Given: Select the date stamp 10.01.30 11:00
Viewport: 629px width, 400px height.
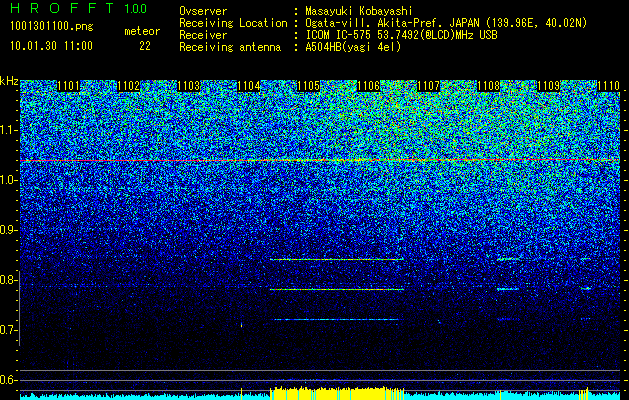Looking at the screenshot, I should click(x=51, y=46).
